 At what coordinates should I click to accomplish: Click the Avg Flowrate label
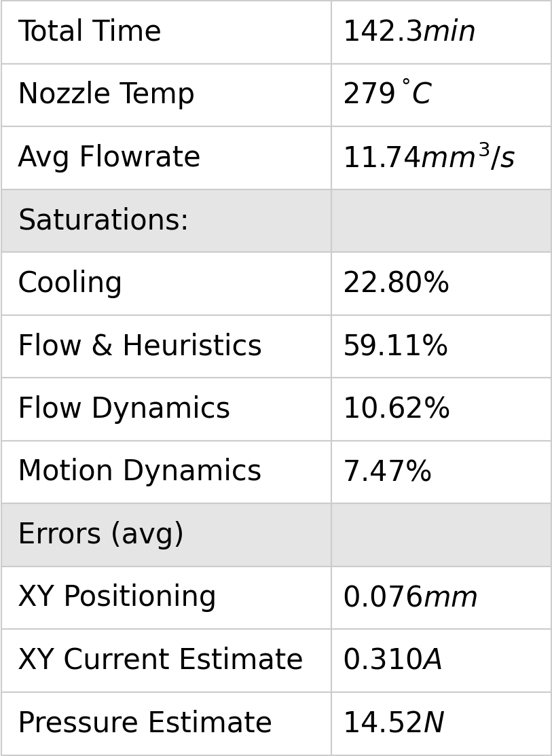click(x=109, y=158)
